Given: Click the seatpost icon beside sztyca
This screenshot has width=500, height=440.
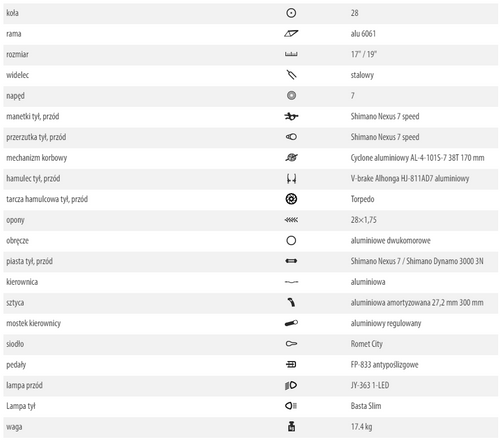Looking at the screenshot, I should (x=291, y=302).
